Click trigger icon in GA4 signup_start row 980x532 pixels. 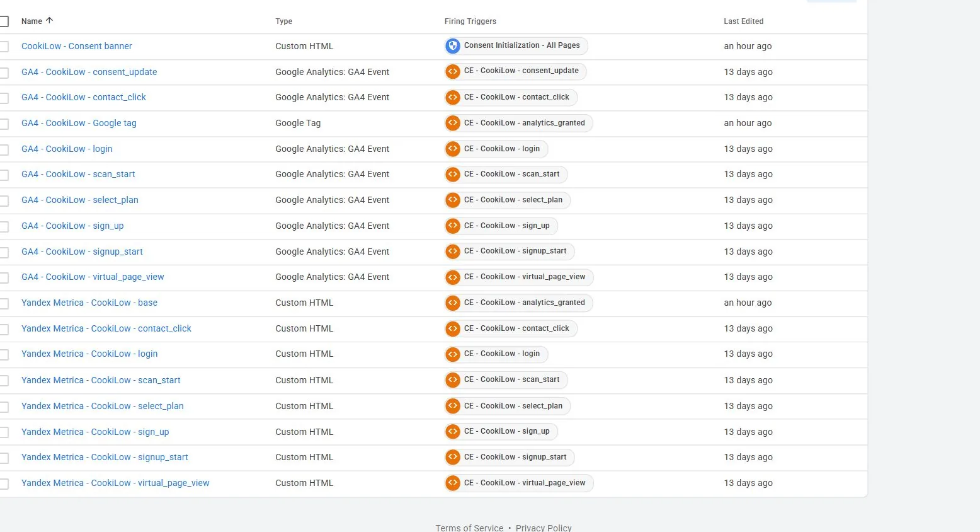[x=453, y=251]
